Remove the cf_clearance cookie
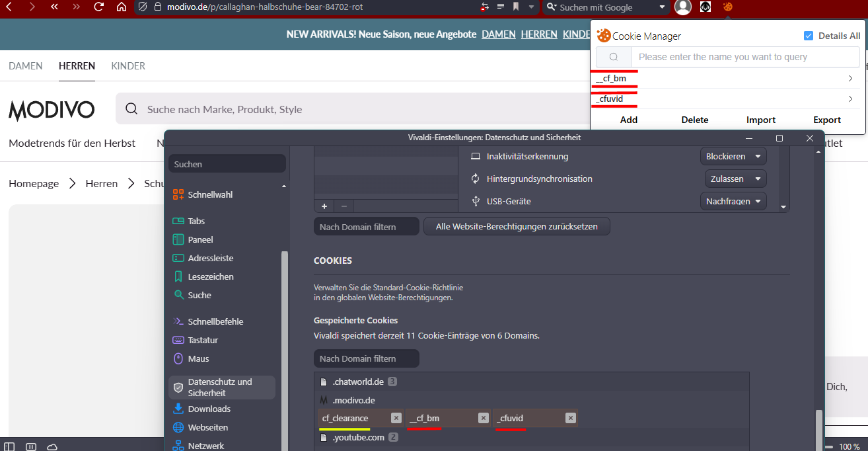 pos(396,418)
